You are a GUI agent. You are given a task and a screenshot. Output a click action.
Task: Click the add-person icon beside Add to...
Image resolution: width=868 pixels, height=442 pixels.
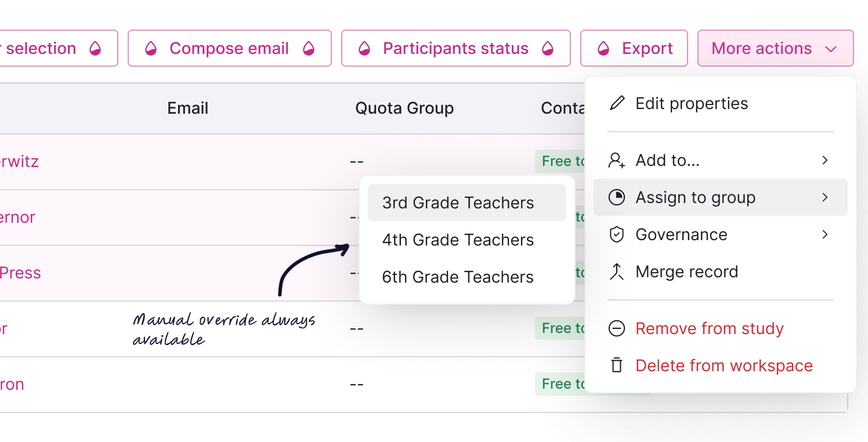coord(617,160)
